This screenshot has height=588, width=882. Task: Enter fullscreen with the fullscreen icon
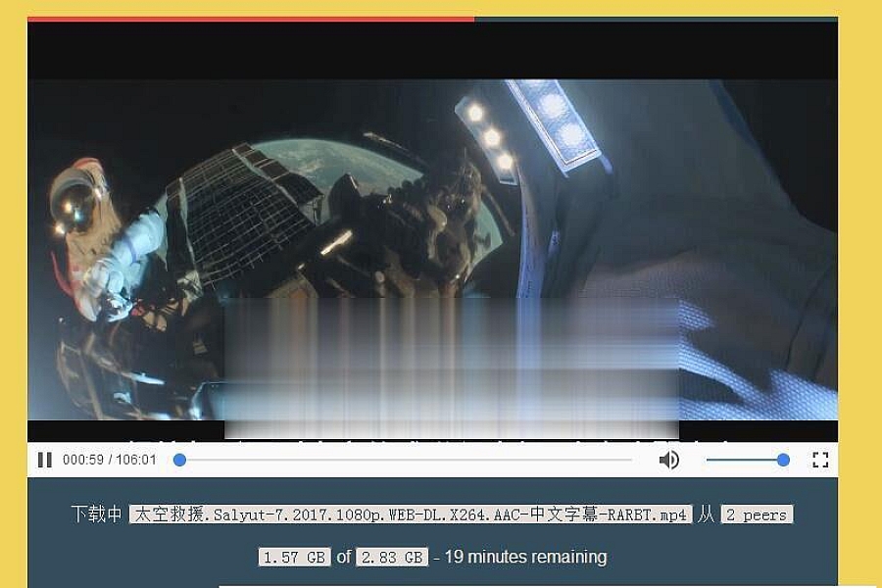(x=820, y=460)
